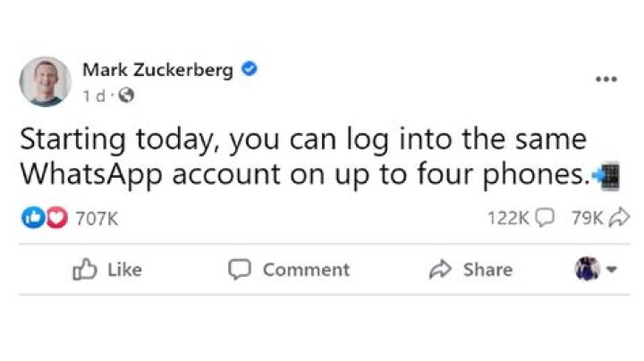This screenshot has height=361, width=644.
Task: View the 79K shares count
Action: click(588, 218)
